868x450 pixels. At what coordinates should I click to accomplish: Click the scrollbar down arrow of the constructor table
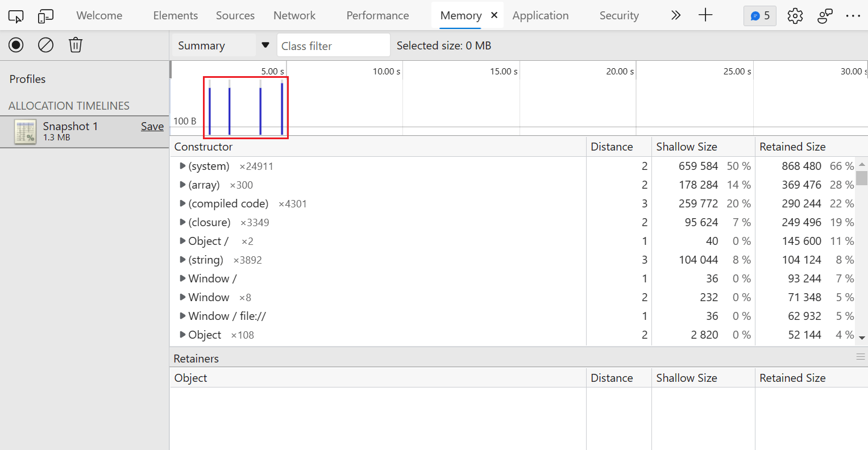click(862, 338)
